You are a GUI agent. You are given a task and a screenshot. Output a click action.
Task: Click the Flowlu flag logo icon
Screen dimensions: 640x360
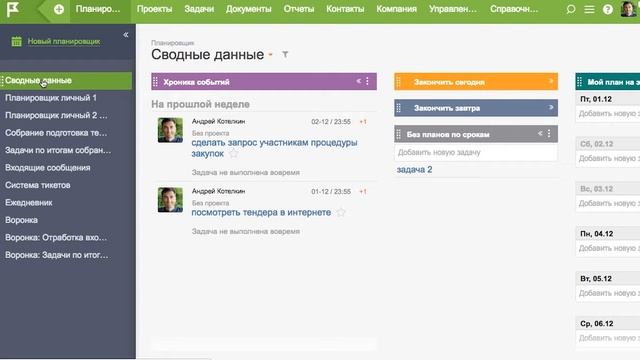pyautogui.click(x=13, y=9)
